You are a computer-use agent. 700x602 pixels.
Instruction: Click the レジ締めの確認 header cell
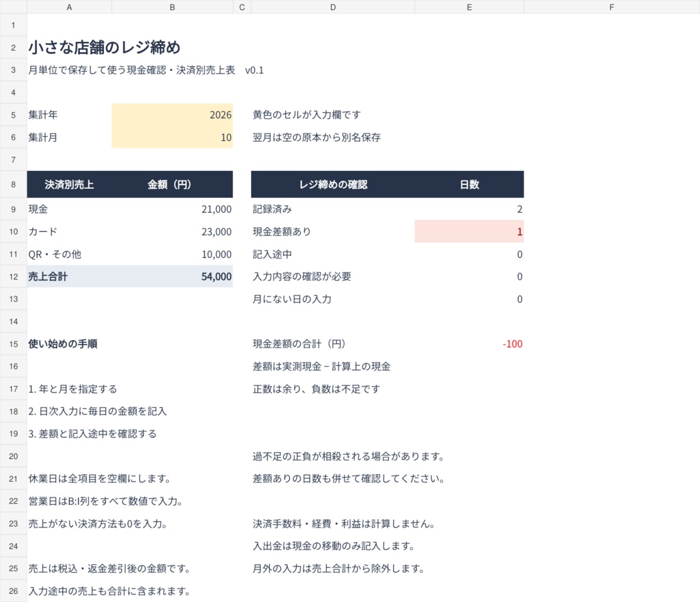[333, 185]
